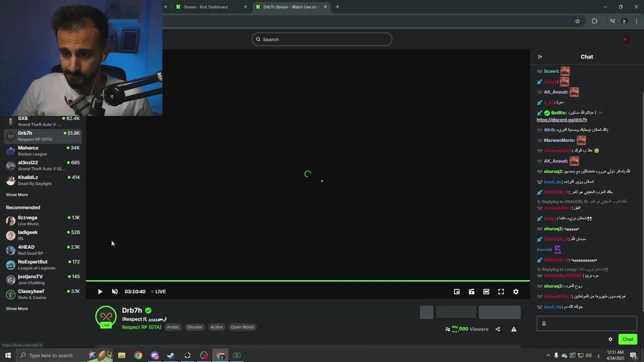Open SXB channel in sidebar
This screenshot has width=644, height=362.
(43, 121)
